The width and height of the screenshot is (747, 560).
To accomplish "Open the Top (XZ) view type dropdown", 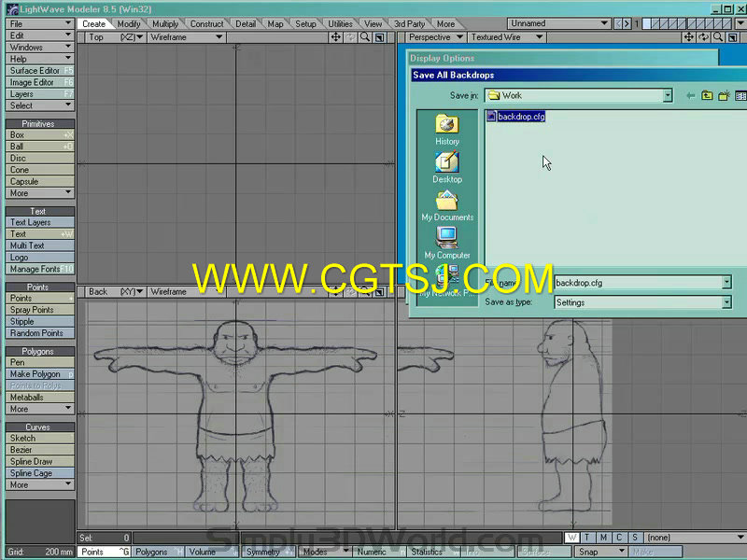I will tap(116, 37).
